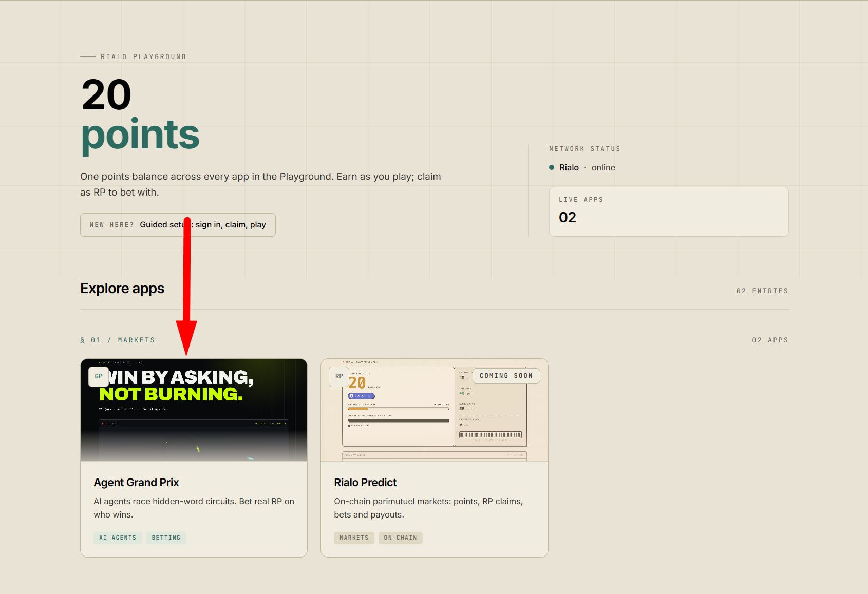Click the RIALO PLAYGROUND label
868x594 pixels.
pos(143,56)
